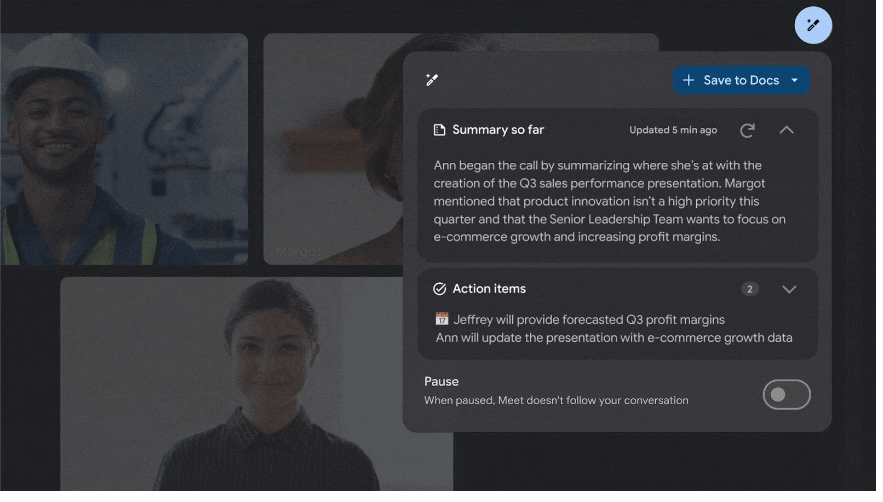Collapse the Summary so far section
This screenshot has width=883, height=502.
(787, 130)
